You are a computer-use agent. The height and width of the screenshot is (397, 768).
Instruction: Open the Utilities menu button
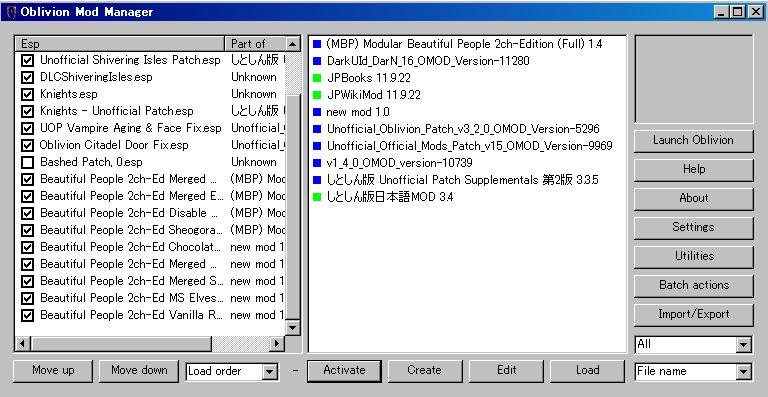tap(694, 257)
